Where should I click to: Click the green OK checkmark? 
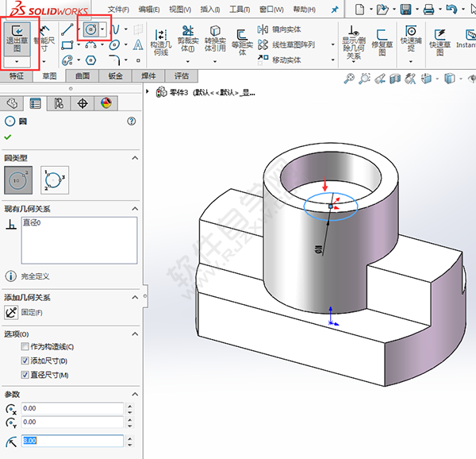click(8, 137)
